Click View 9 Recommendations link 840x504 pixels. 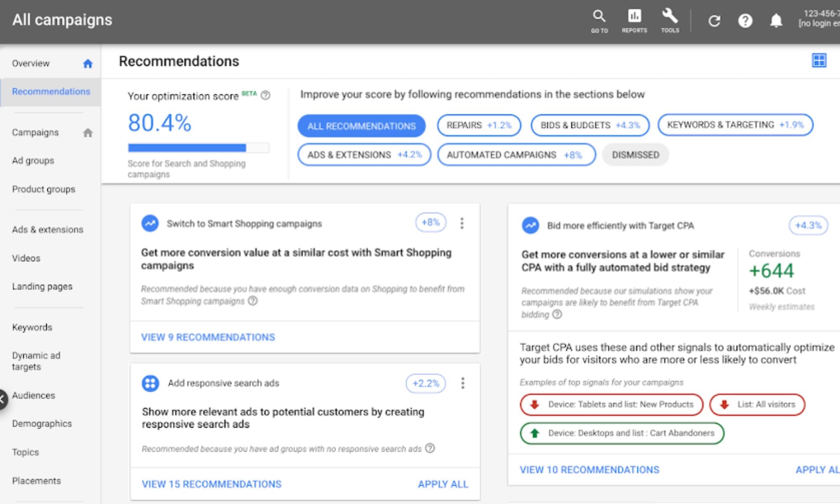tap(208, 337)
